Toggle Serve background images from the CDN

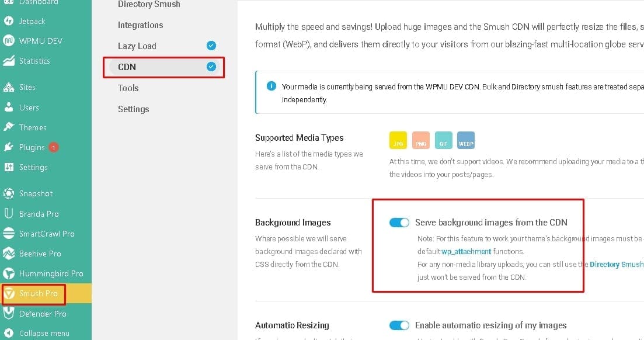[x=399, y=223]
